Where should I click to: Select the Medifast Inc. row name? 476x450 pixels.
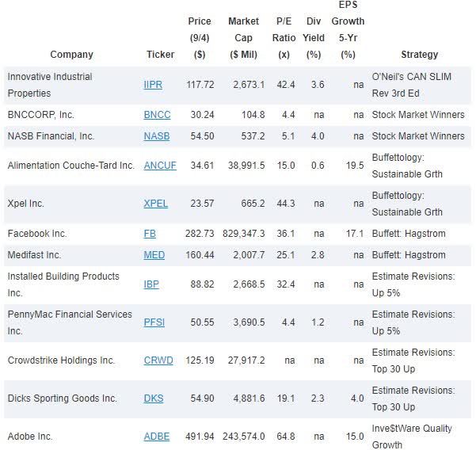click(x=34, y=255)
